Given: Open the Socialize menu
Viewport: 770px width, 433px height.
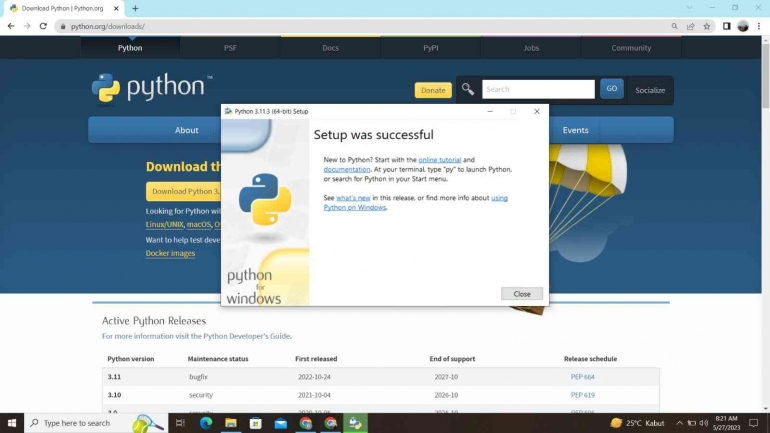Looking at the screenshot, I should [x=650, y=90].
